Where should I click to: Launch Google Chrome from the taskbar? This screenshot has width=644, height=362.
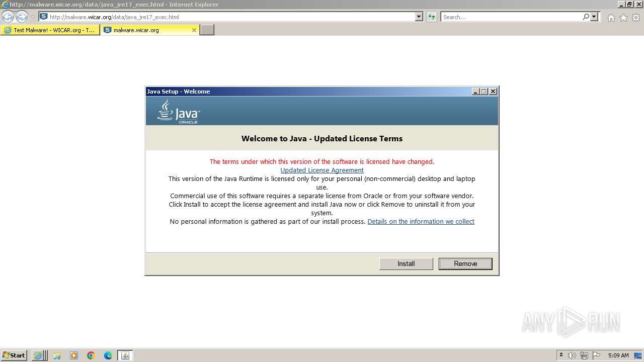click(91, 355)
